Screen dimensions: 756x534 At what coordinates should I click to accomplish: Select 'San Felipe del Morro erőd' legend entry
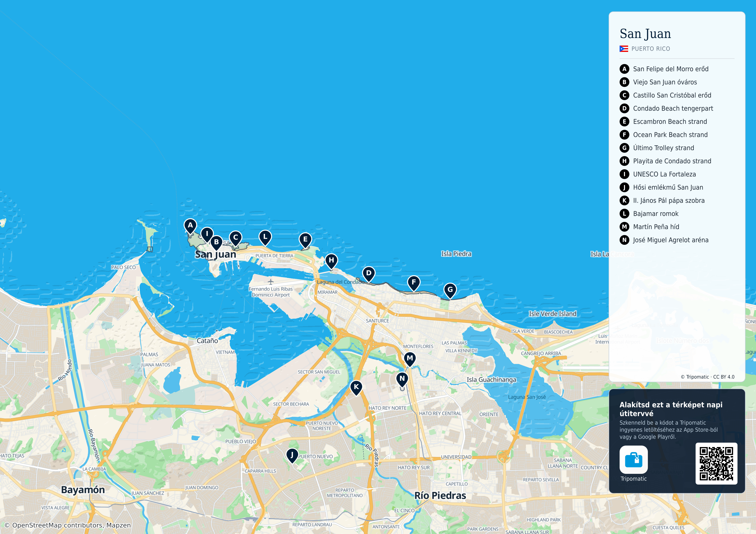(671, 69)
